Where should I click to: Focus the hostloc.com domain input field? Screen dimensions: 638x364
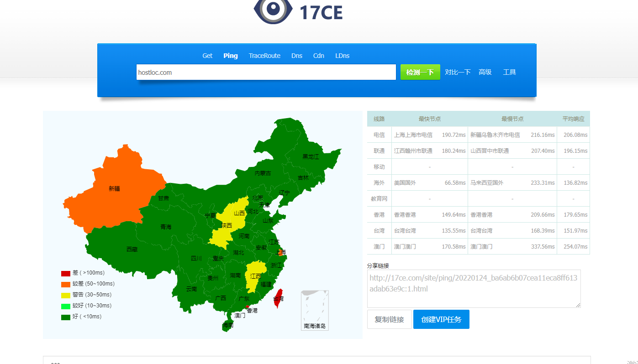tap(266, 72)
